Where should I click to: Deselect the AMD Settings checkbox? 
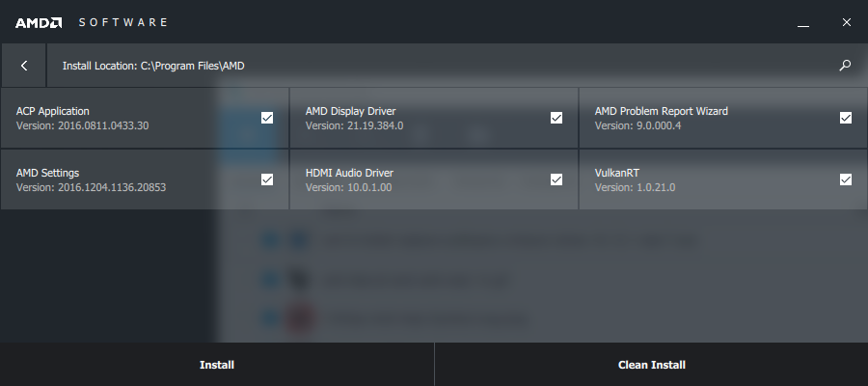point(267,179)
